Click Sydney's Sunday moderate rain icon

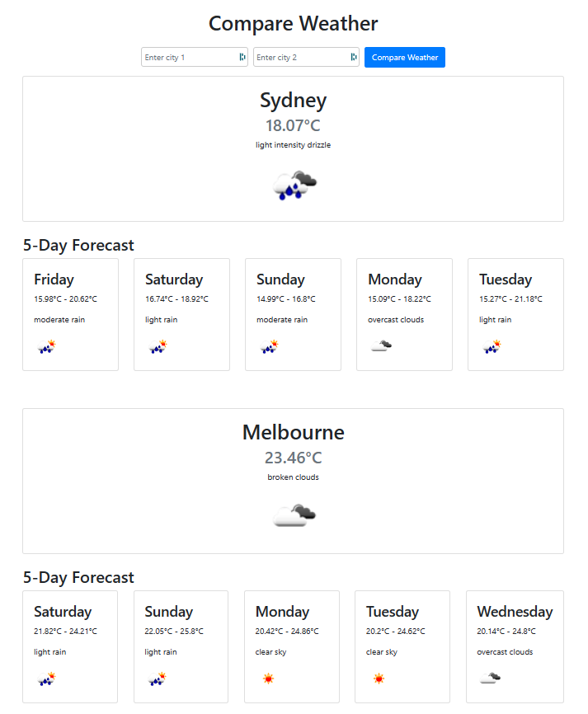click(x=270, y=347)
